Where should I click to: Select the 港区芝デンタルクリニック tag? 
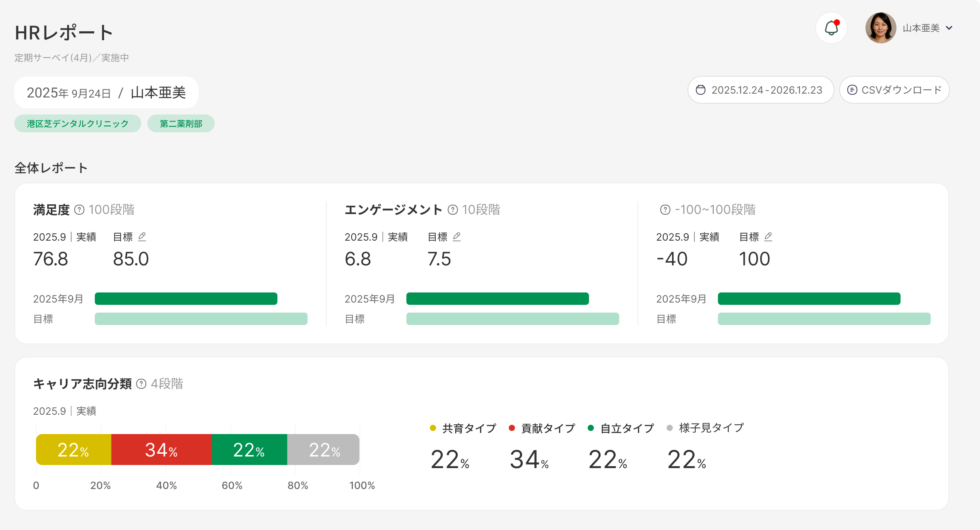[x=78, y=123]
